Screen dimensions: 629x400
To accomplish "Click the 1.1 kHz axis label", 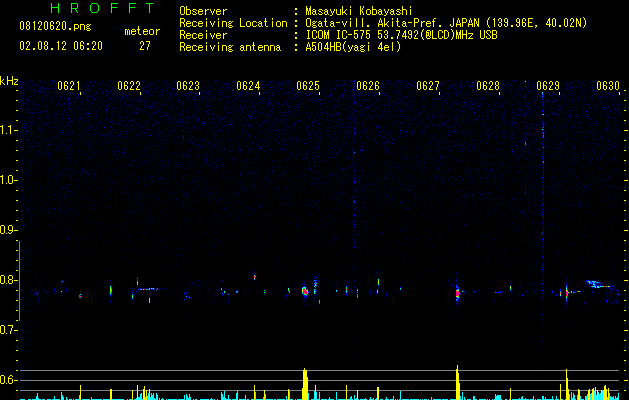I will [x=9, y=130].
